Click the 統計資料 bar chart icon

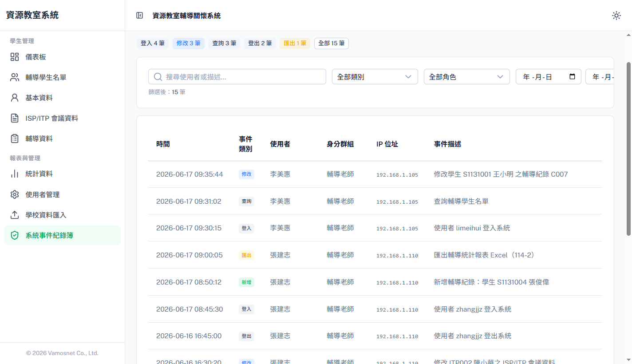pyautogui.click(x=15, y=174)
